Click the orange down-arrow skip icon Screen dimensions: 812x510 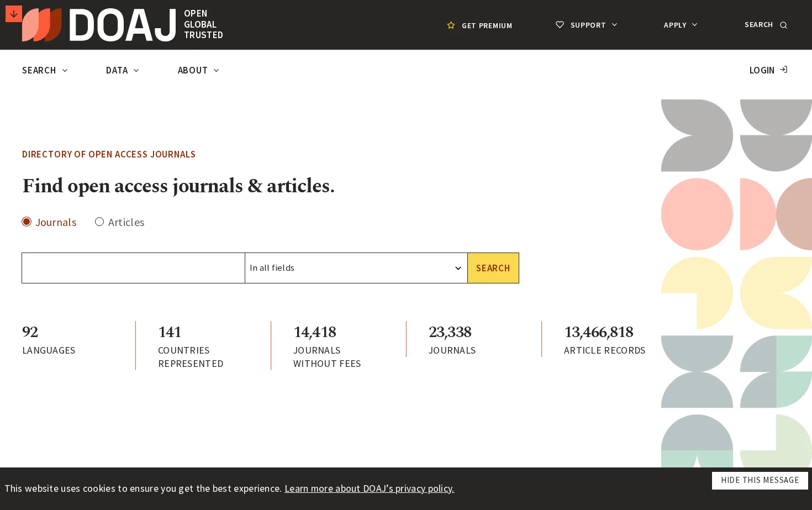click(14, 14)
